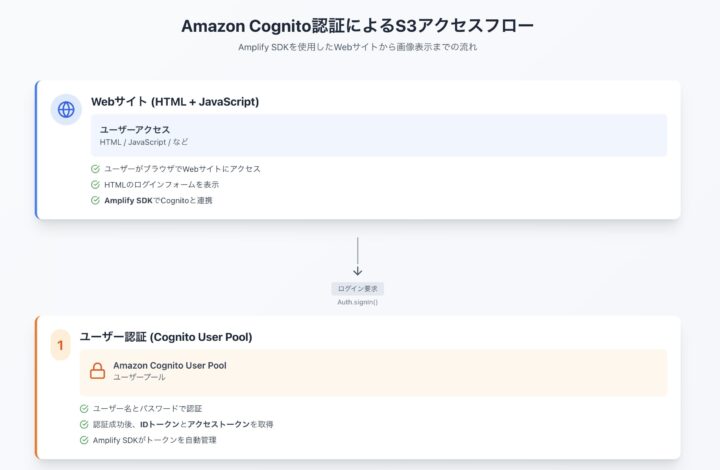Click the main title Amazon Cognito認証によるS3アクセスフロー
The width and height of the screenshot is (720, 470).
(x=357, y=25)
